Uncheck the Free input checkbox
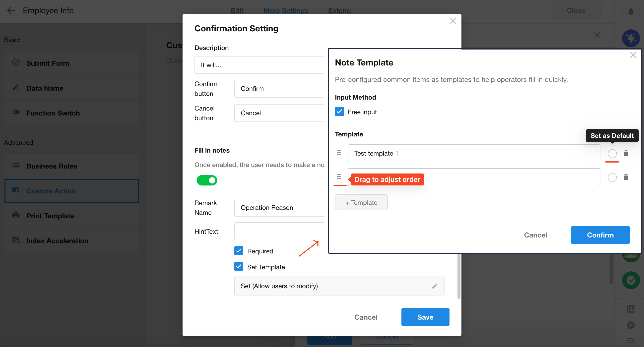The image size is (644, 347). coord(339,112)
